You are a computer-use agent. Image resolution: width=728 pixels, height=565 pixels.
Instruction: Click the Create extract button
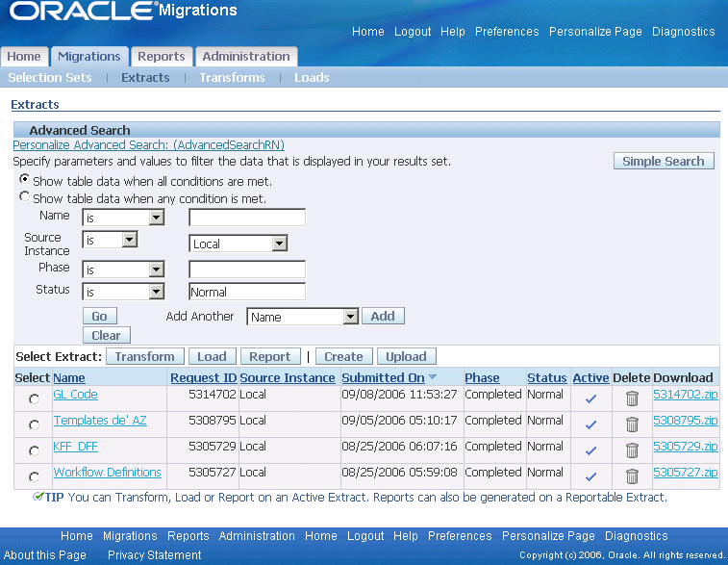343,356
